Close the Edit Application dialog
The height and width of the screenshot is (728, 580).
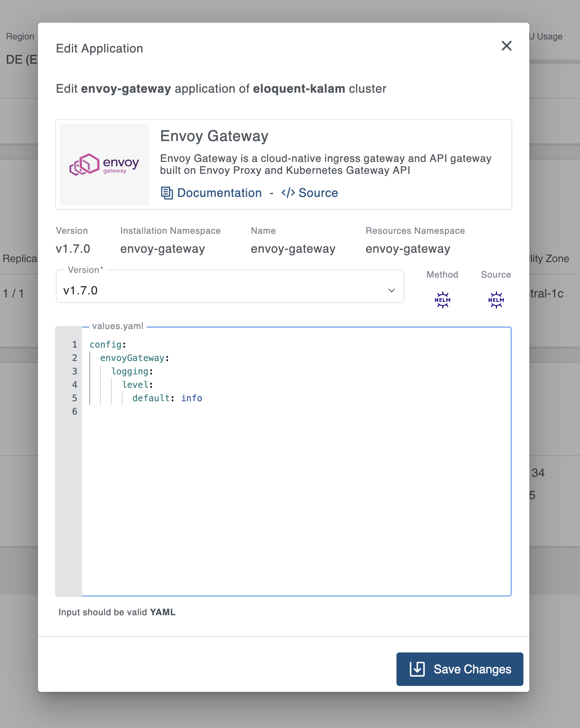pos(506,46)
